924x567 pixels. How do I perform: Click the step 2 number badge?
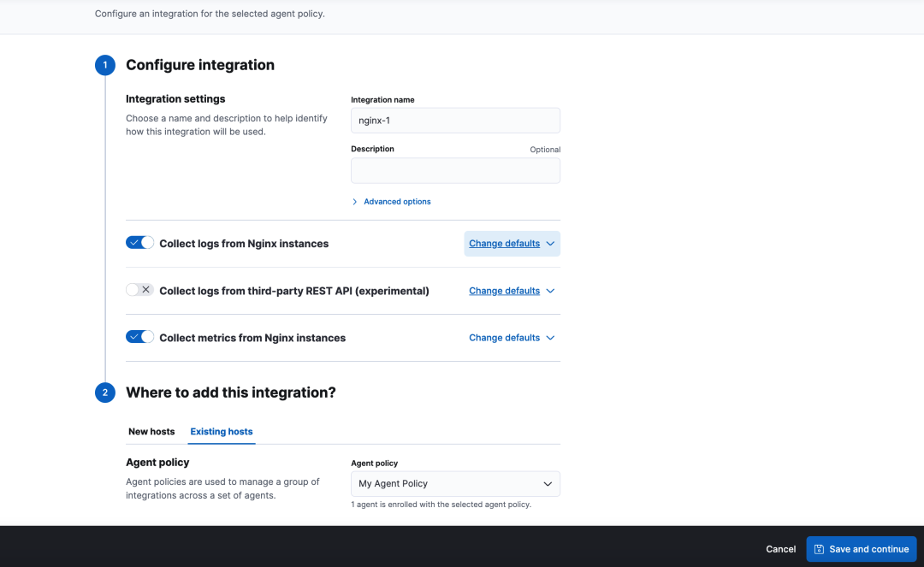pos(105,393)
